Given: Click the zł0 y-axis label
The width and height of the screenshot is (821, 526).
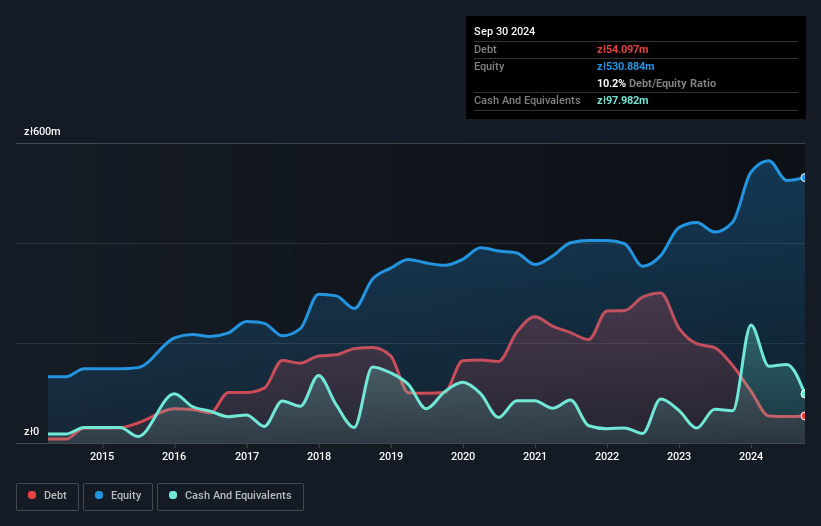Looking at the screenshot, I should 31,431.
